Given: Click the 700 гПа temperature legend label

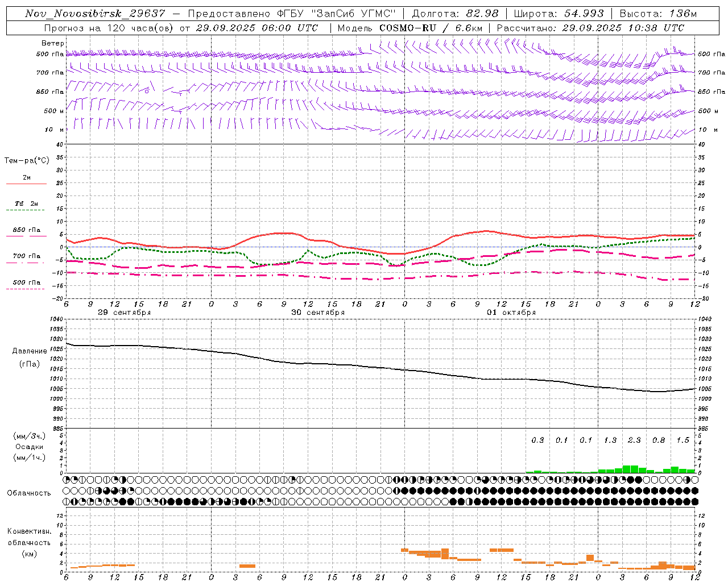Looking at the screenshot, I should click(x=26, y=256).
